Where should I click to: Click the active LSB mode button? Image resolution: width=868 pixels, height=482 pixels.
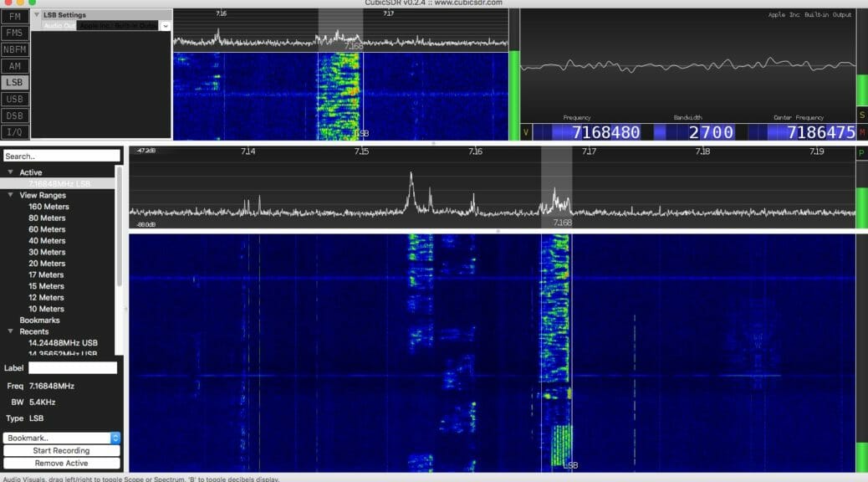point(14,82)
